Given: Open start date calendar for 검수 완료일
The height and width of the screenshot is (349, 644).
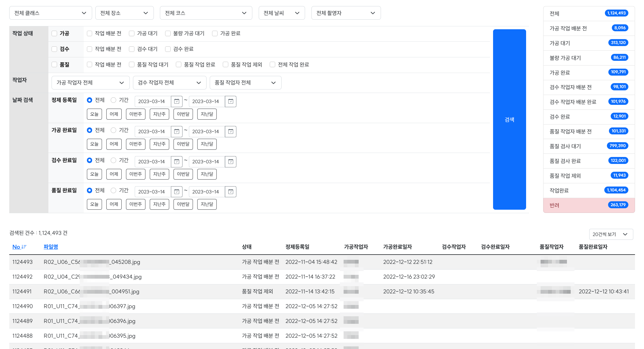Looking at the screenshot, I should pos(177,162).
